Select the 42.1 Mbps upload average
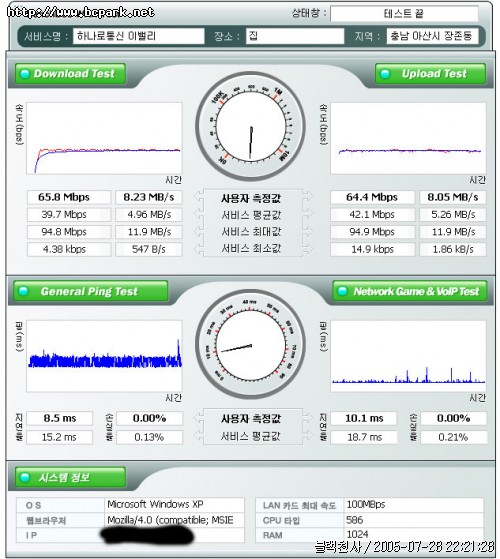Screen dimensions: 500x559 pos(372,215)
